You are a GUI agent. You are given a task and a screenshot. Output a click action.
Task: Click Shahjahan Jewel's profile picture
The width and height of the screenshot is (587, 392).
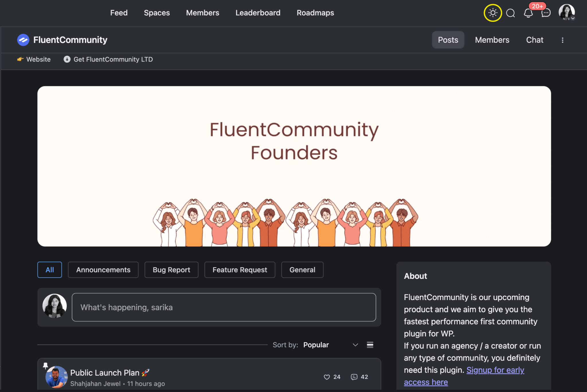click(56, 377)
